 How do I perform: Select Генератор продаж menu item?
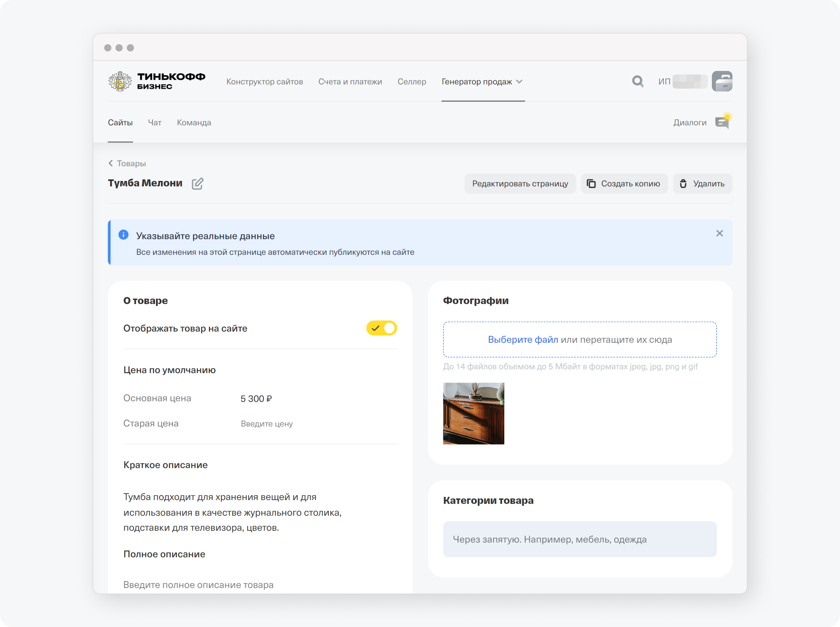point(477,82)
